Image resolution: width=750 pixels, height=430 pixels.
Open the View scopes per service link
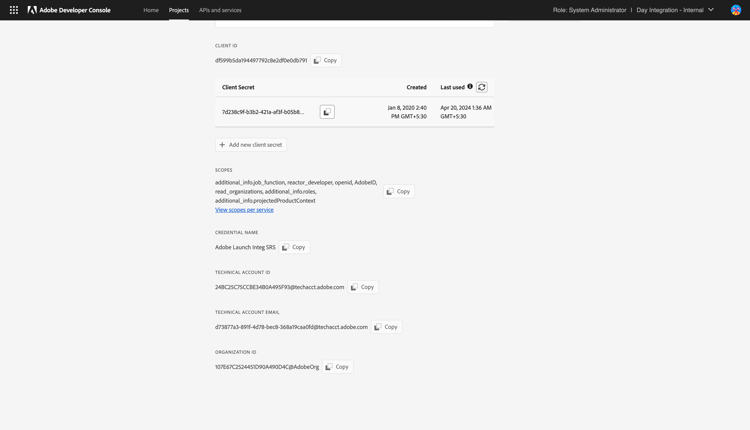tap(244, 209)
